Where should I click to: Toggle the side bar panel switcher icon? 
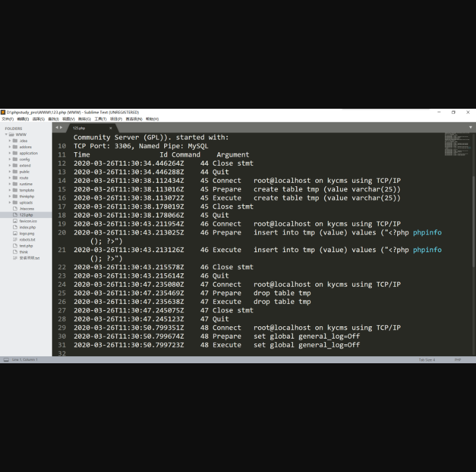point(6,360)
